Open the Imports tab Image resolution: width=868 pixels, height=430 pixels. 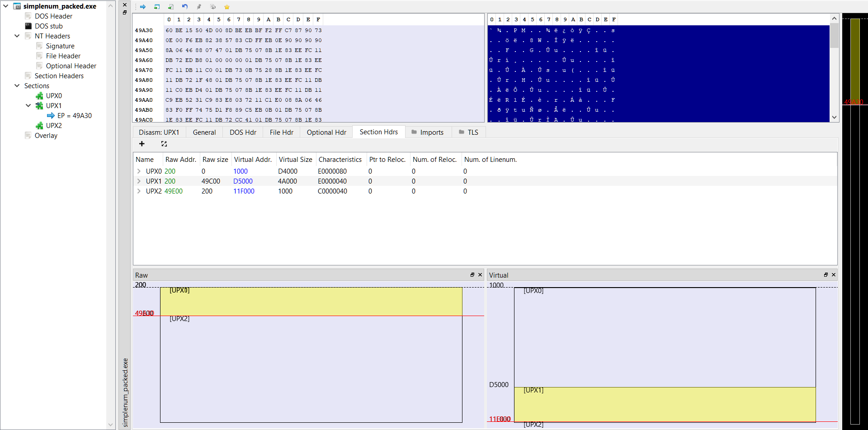click(432, 132)
